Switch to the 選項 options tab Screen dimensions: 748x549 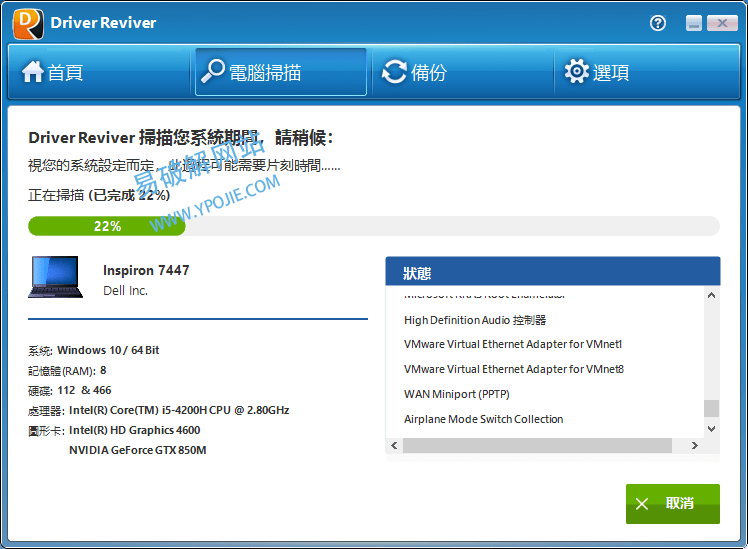pos(646,72)
